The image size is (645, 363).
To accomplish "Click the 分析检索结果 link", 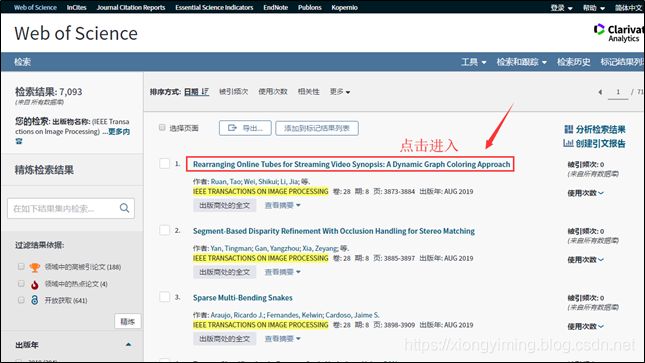I will [x=601, y=130].
